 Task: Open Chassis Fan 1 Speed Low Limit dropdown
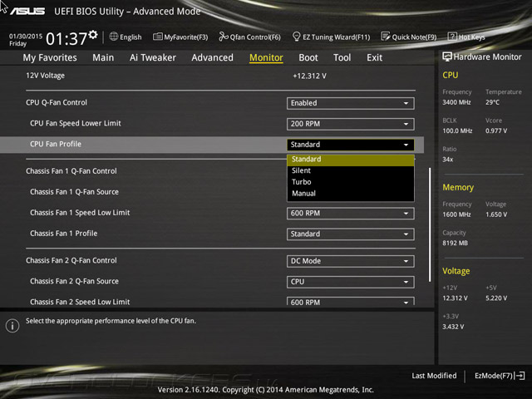coord(351,214)
